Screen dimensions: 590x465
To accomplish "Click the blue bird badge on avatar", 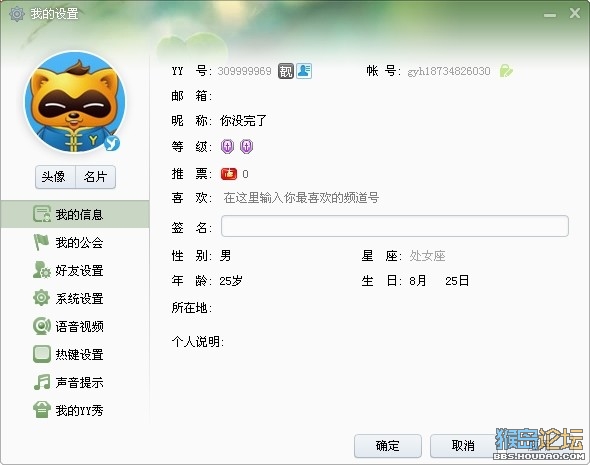I will (x=112, y=143).
